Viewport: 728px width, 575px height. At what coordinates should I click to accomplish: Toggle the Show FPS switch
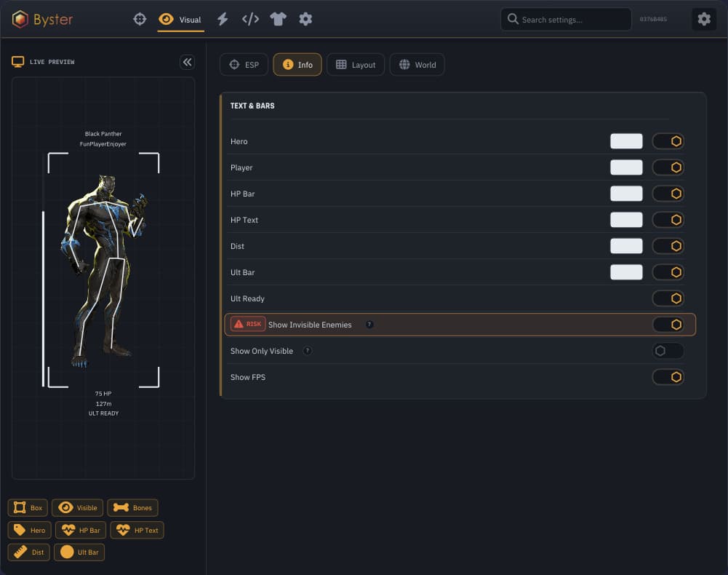tap(668, 377)
